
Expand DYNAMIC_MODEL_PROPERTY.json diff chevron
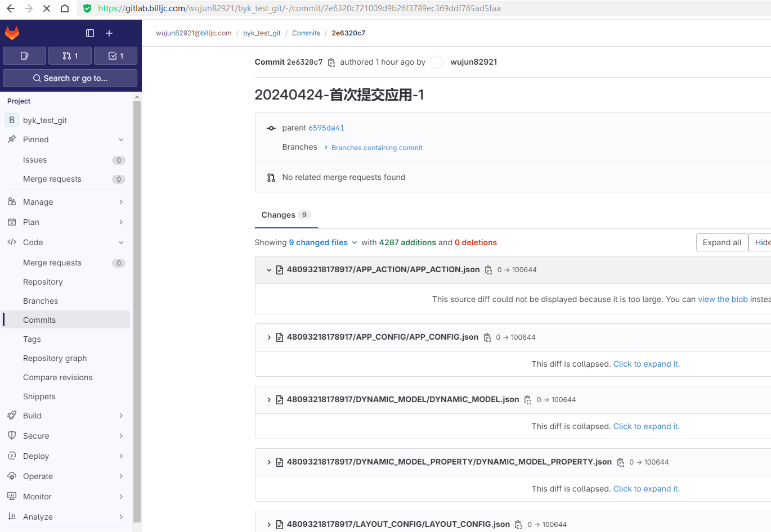tap(269, 462)
